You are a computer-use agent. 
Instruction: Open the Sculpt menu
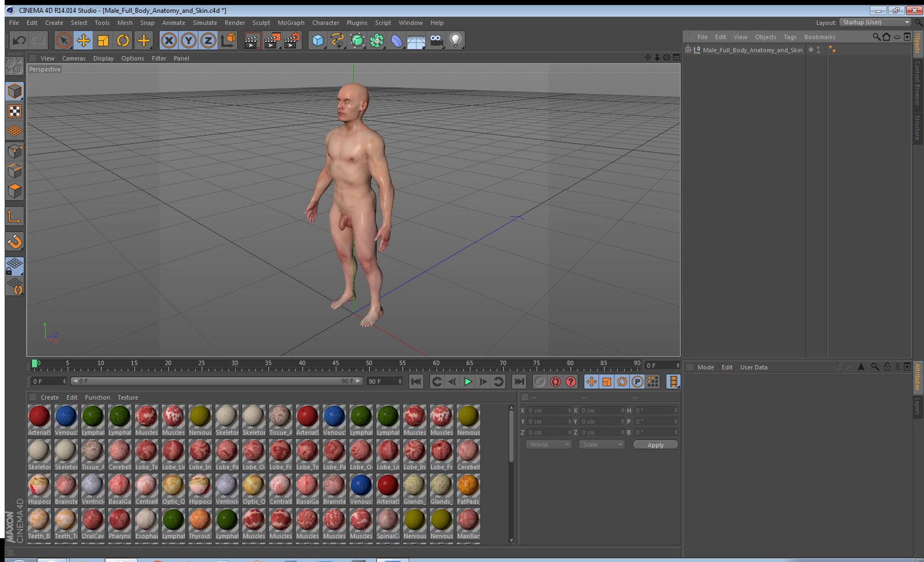pyautogui.click(x=261, y=23)
